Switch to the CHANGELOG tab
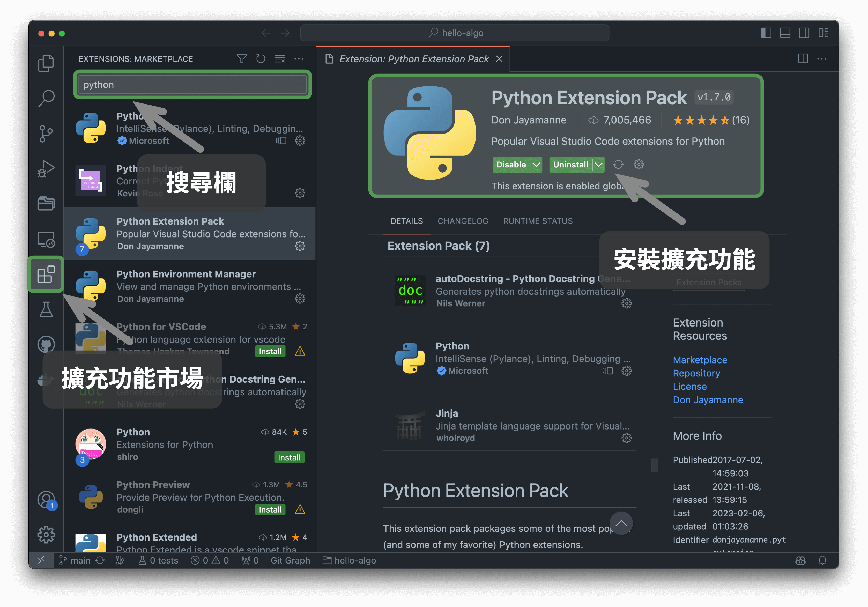The width and height of the screenshot is (868, 607). pos(463,221)
